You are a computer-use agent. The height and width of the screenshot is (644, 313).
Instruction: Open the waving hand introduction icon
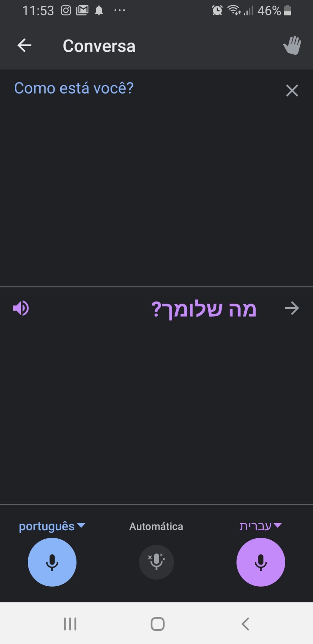[x=292, y=45]
